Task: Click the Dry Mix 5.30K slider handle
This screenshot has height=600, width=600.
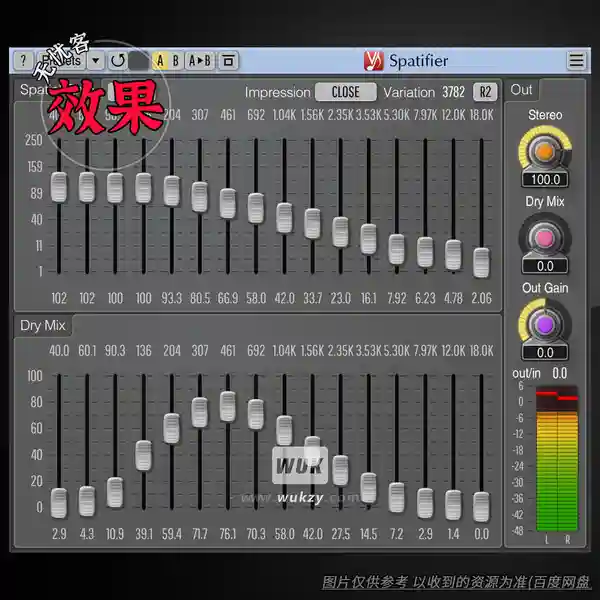Action: coord(397,497)
